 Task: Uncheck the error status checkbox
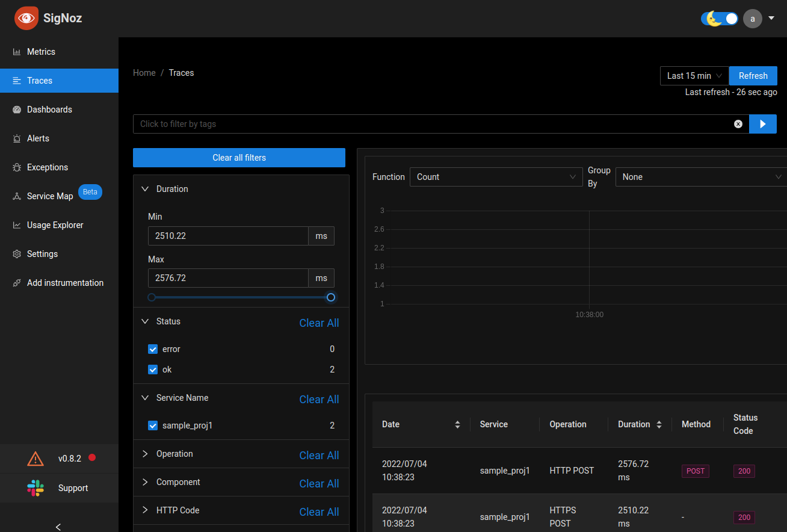tap(153, 349)
